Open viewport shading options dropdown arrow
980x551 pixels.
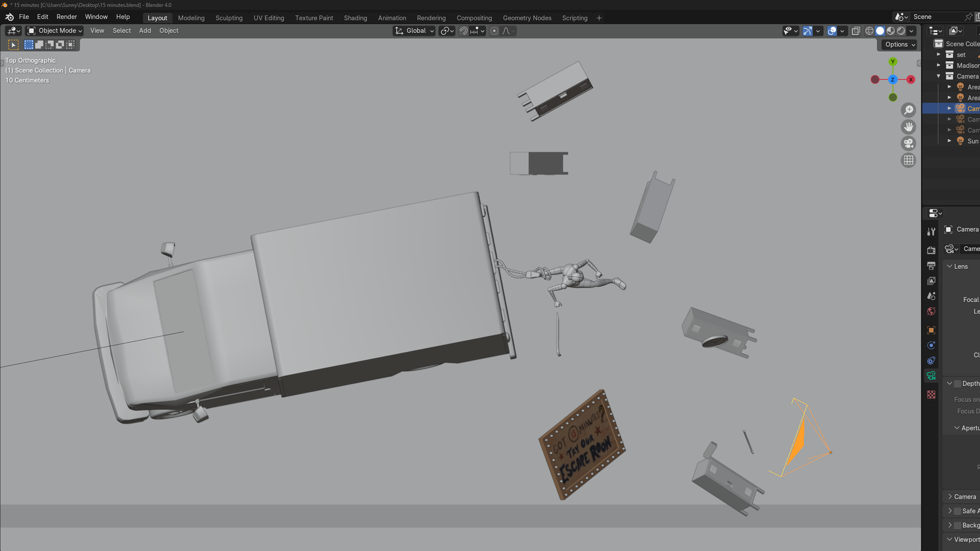[x=911, y=31]
